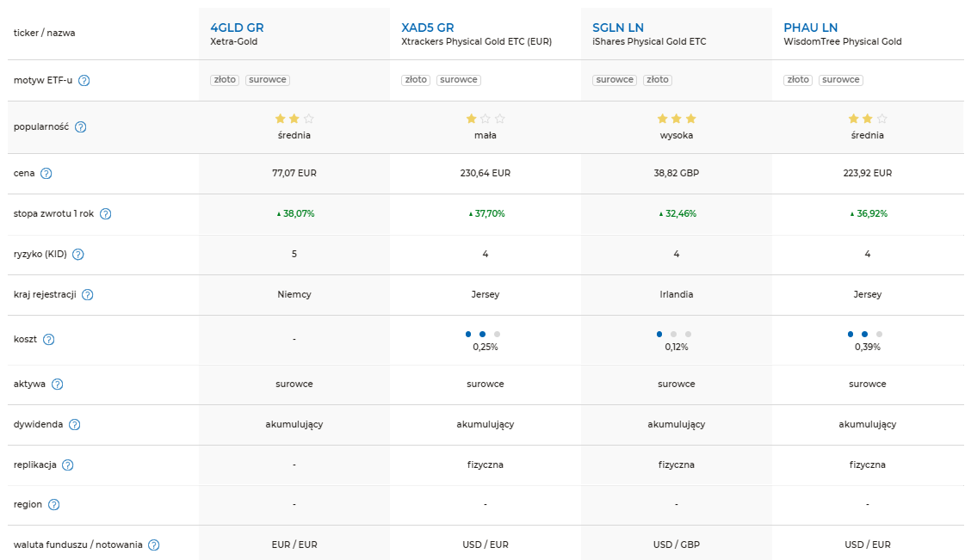The height and width of the screenshot is (560, 965).
Task: Click the 0,12% cost value
Action: 677,348
